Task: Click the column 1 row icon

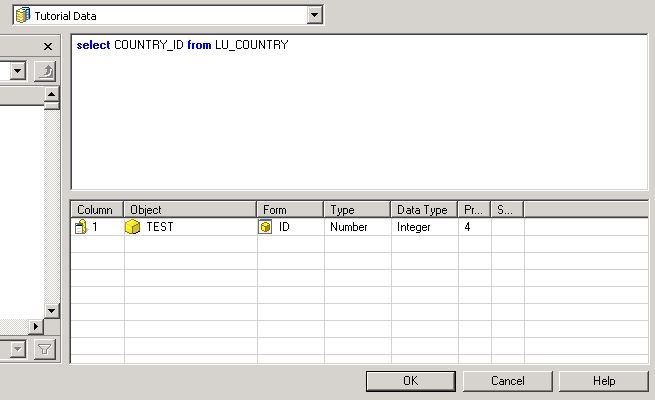Action: click(81, 227)
